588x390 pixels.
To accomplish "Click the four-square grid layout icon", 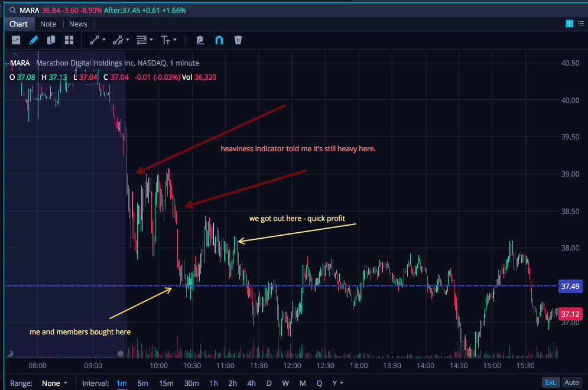I will click(x=69, y=40).
